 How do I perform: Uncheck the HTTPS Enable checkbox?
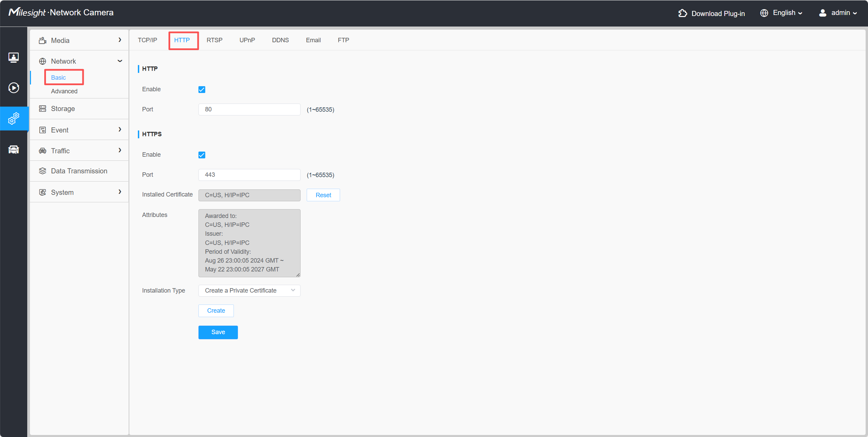pos(202,155)
